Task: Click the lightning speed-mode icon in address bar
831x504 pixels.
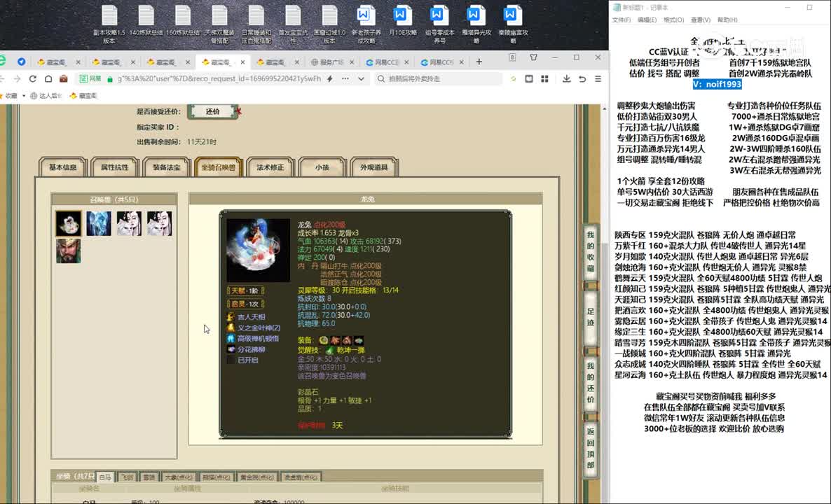Action: 329,78
